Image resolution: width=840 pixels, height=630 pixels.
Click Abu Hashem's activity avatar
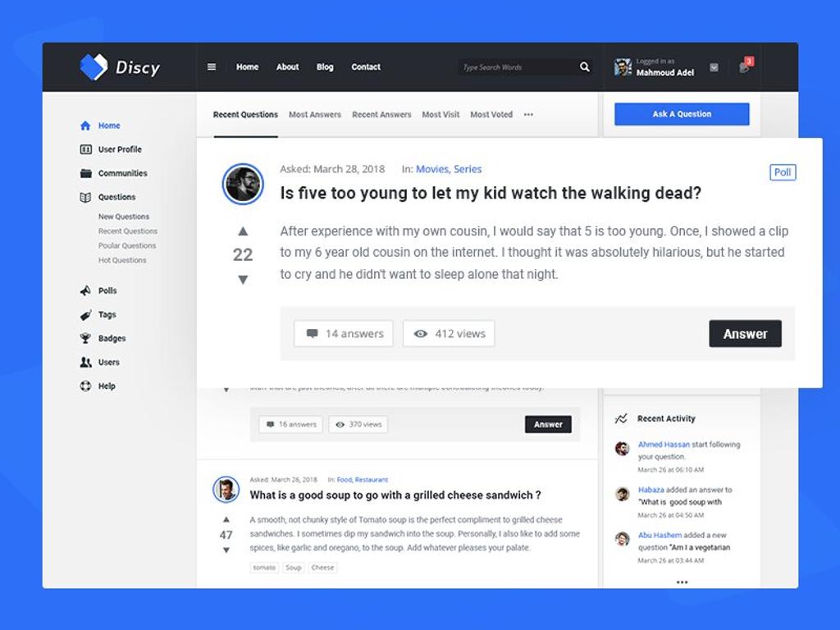622,538
